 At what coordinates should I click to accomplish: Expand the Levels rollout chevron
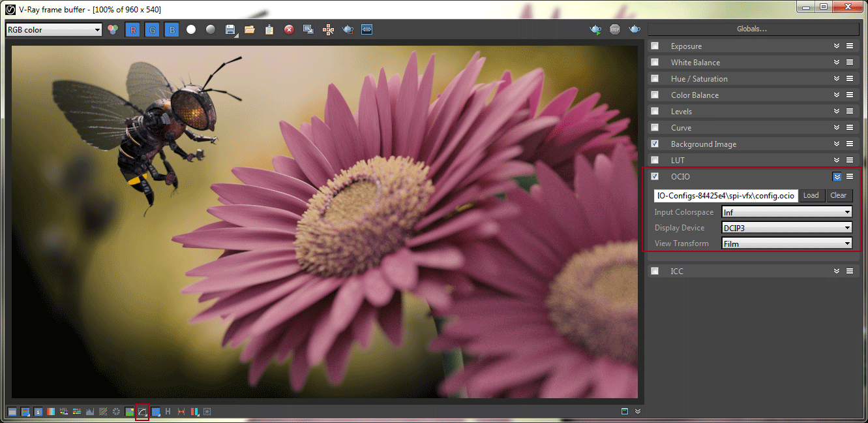click(837, 111)
